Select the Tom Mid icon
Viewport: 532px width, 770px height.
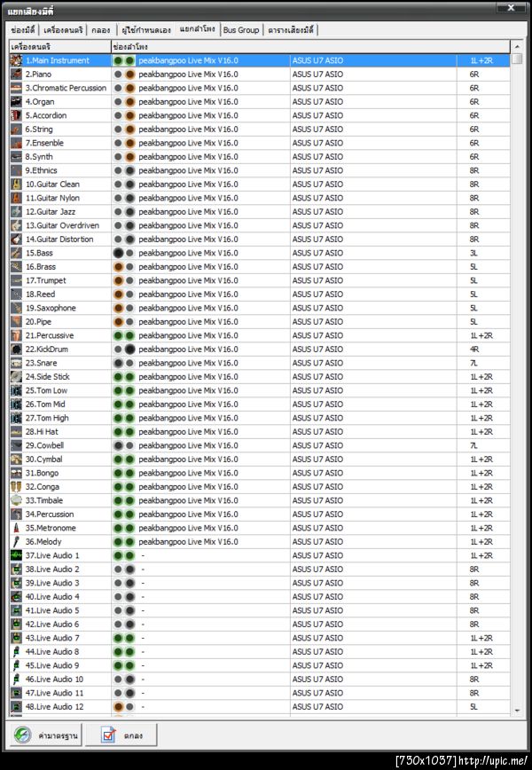[16, 405]
